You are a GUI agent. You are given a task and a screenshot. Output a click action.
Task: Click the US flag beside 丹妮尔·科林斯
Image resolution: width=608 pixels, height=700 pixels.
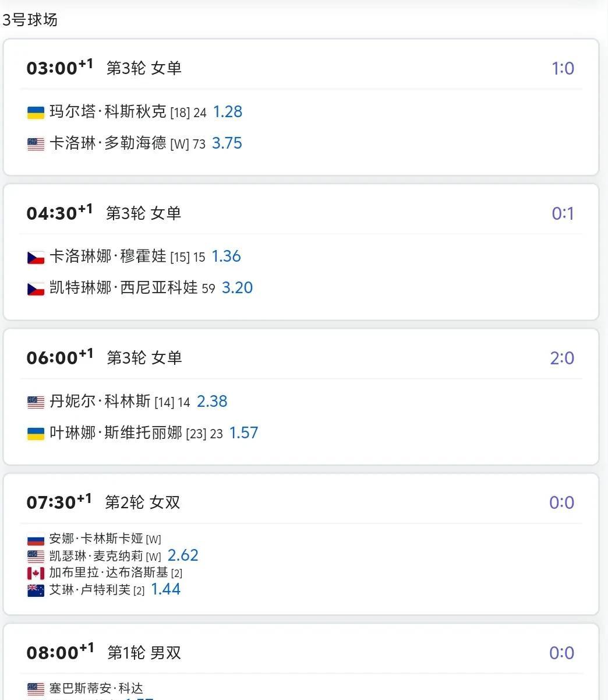(x=36, y=402)
